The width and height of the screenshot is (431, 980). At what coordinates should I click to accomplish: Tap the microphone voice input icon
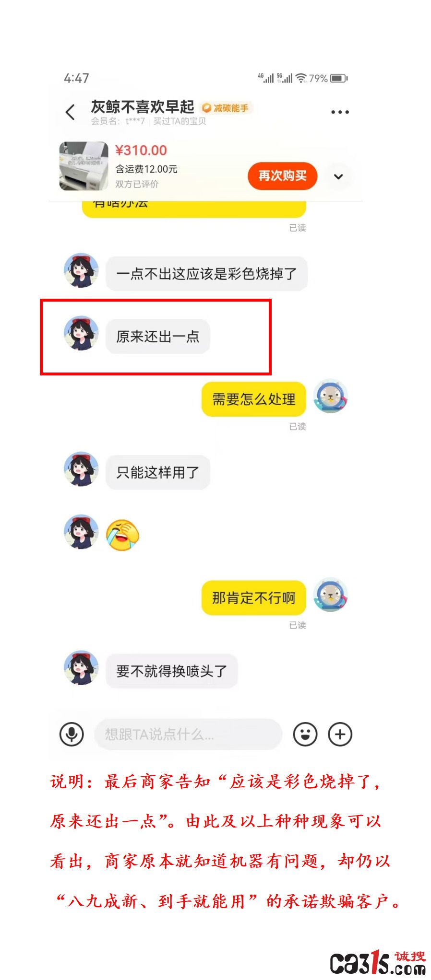(72, 734)
